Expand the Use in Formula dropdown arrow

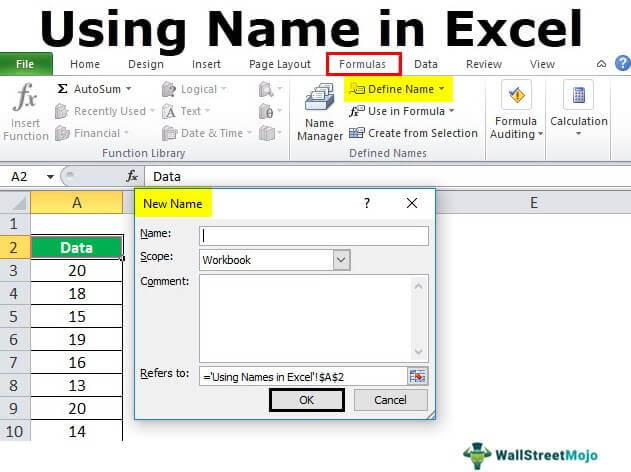point(451,111)
